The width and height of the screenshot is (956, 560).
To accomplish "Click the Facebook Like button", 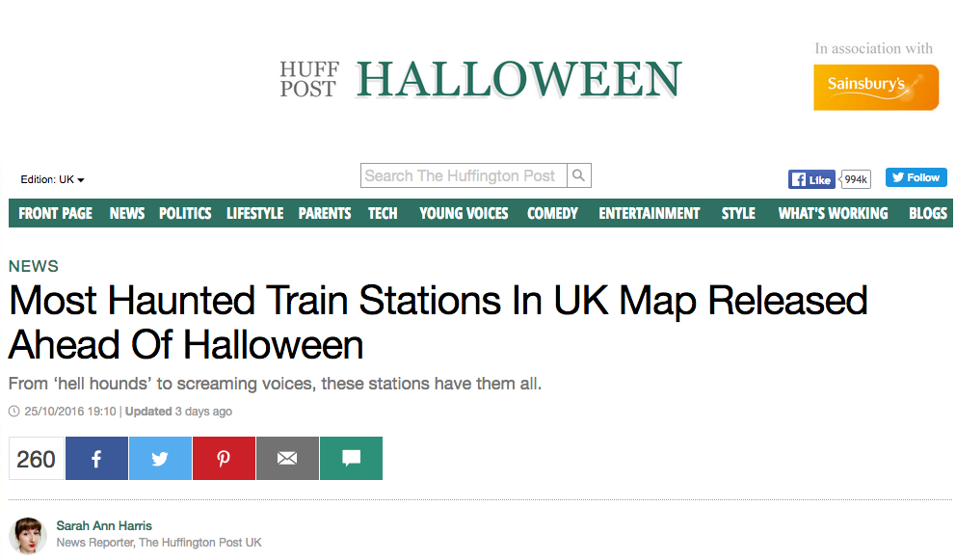I will pyautogui.click(x=811, y=179).
